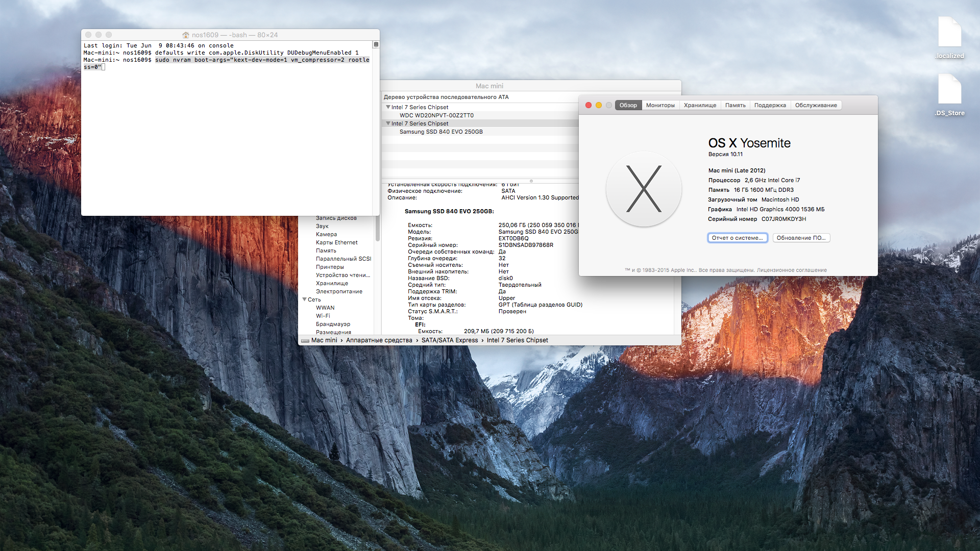The height and width of the screenshot is (551, 980).
Task: Click Intel 7 Series Chipset in path bar
Action: point(518,340)
